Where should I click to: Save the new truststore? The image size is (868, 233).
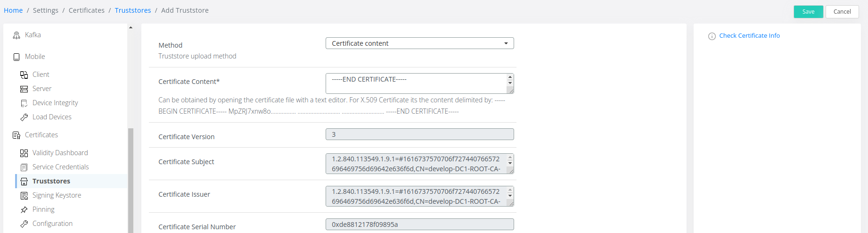pyautogui.click(x=808, y=12)
